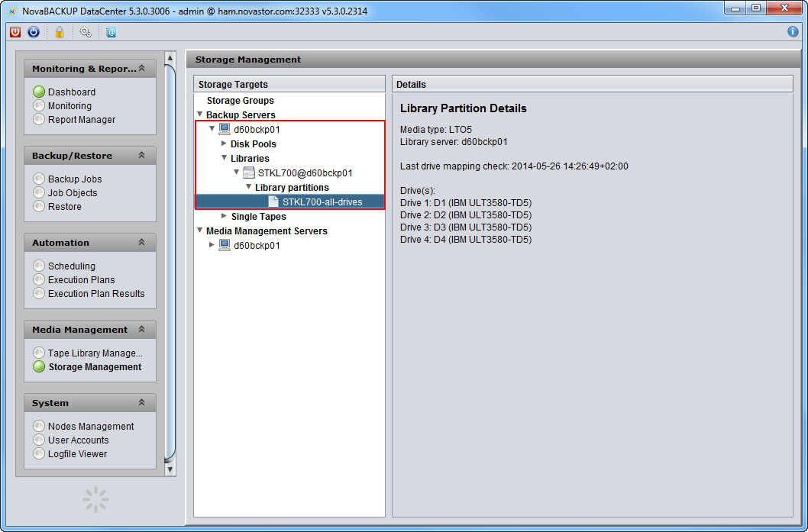
Task: Select the Monitoring radio indicator
Action: tap(39, 105)
